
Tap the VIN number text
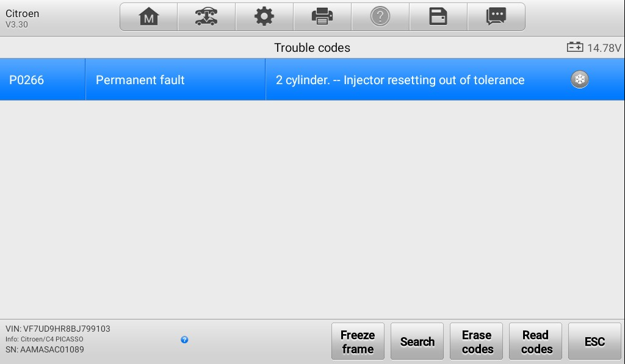click(58, 329)
